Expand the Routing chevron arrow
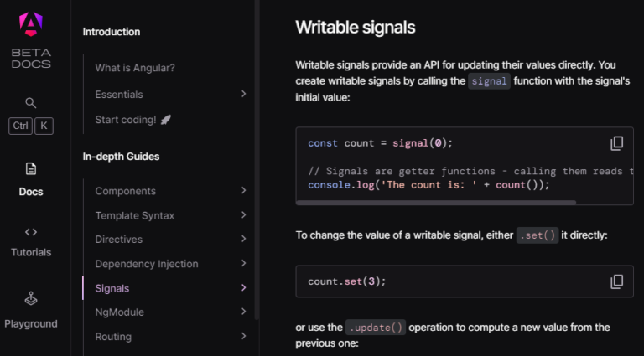This screenshot has height=356, width=644. pyautogui.click(x=243, y=337)
